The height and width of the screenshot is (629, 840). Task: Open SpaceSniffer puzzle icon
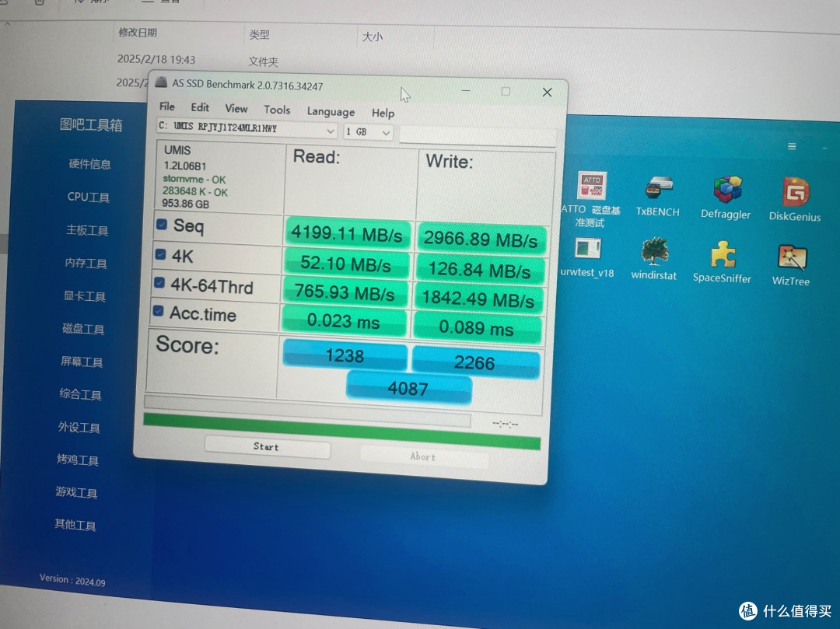pos(723,255)
